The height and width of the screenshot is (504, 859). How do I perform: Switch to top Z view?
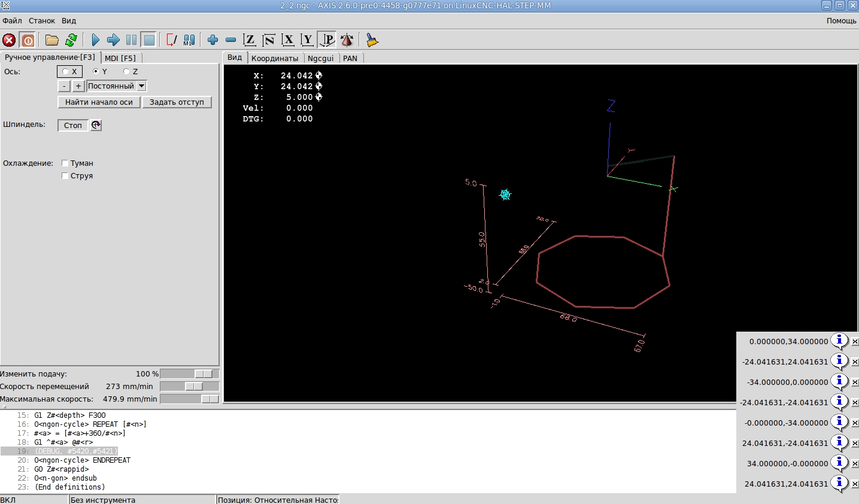250,40
